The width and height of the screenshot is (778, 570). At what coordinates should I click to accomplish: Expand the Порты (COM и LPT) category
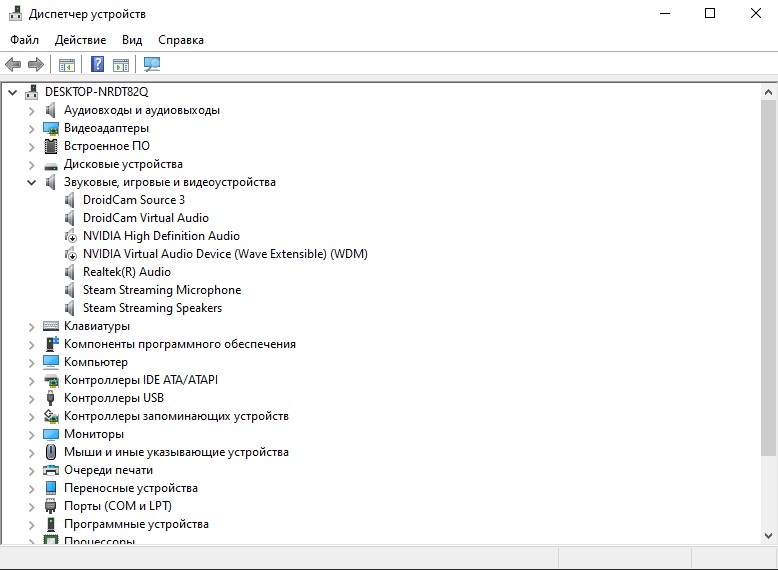31,507
